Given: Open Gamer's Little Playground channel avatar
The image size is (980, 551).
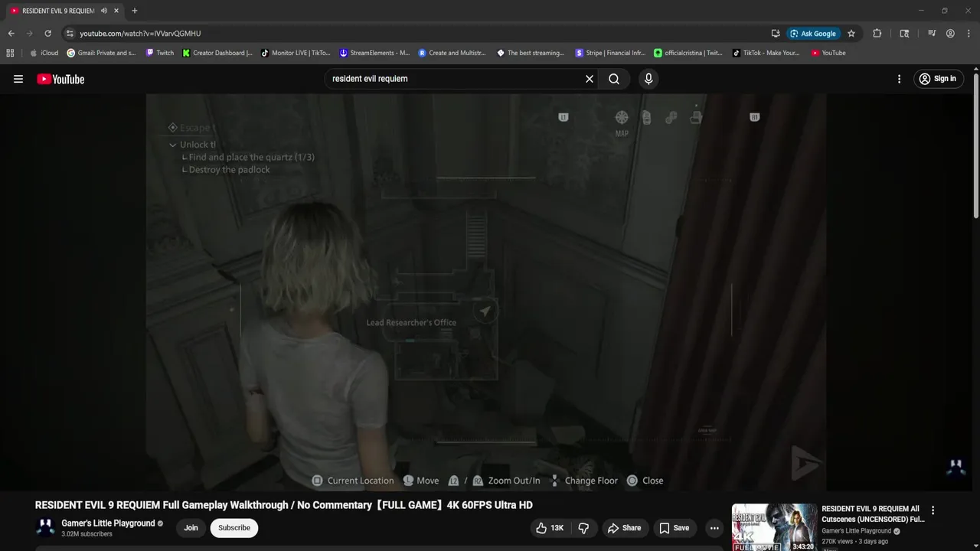Looking at the screenshot, I should tap(45, 527).
